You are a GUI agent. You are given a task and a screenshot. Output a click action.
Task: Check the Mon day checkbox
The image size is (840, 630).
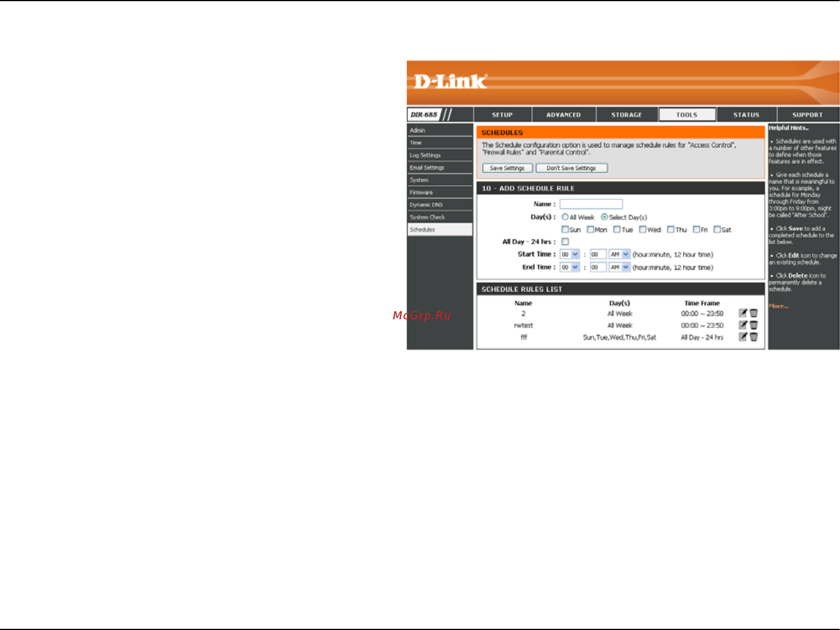tap(590, 230)
